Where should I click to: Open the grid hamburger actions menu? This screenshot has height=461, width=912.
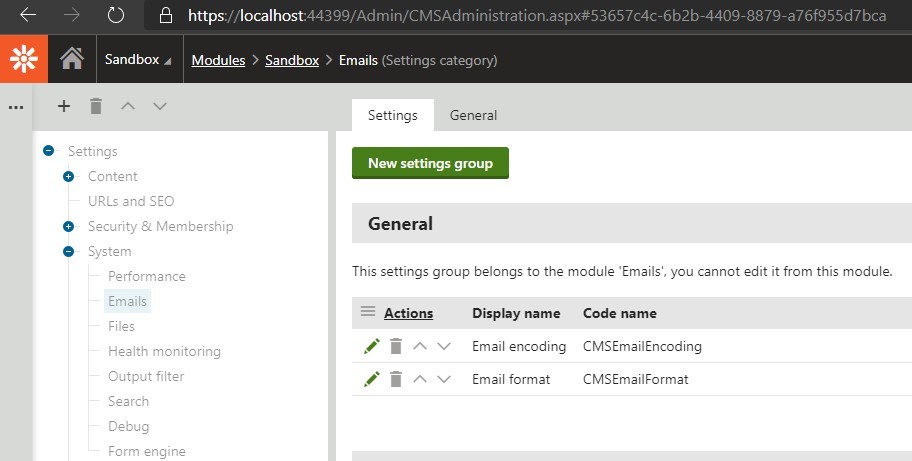click(368, 312)
